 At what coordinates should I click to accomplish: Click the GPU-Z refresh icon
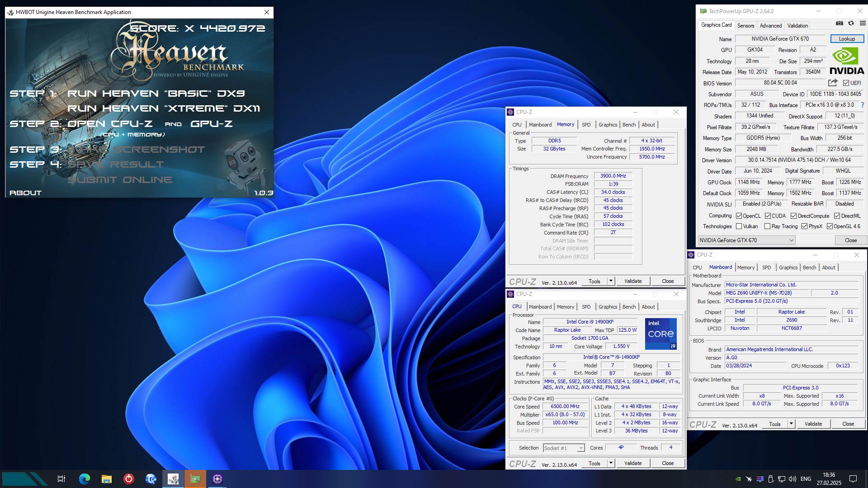click(851, 23)
